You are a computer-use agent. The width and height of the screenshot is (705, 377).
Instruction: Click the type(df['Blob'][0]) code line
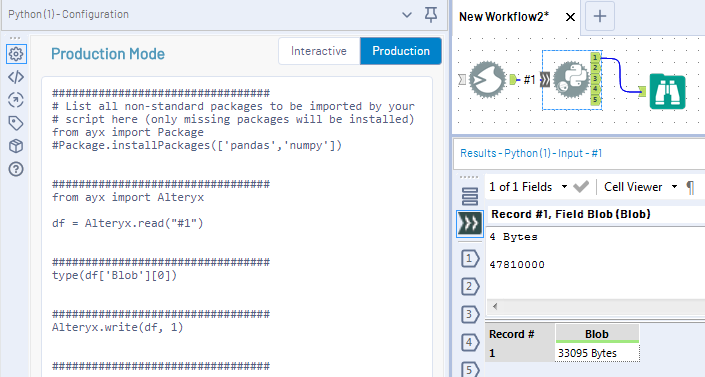point(114,275)
